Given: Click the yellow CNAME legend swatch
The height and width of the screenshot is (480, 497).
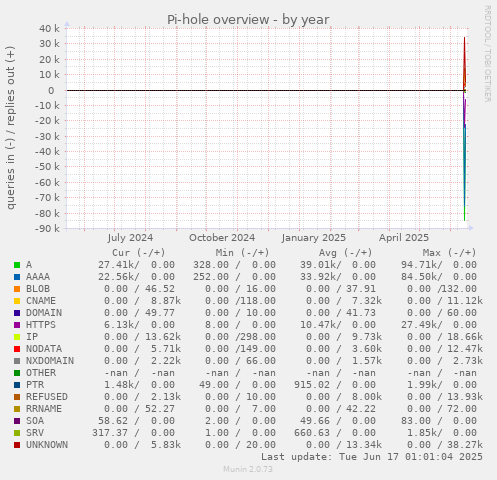Looking at the screenshot, I should (17, 301).
